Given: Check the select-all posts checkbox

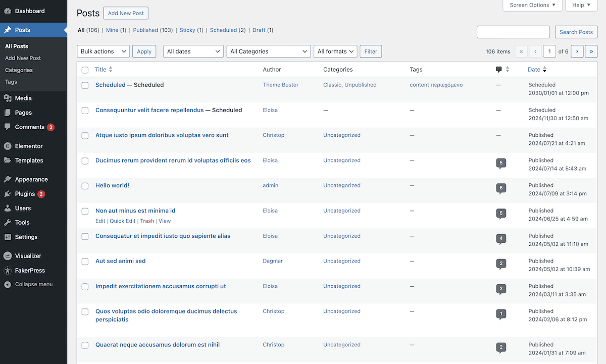Looking at the screenshot, I should point(85,70).
